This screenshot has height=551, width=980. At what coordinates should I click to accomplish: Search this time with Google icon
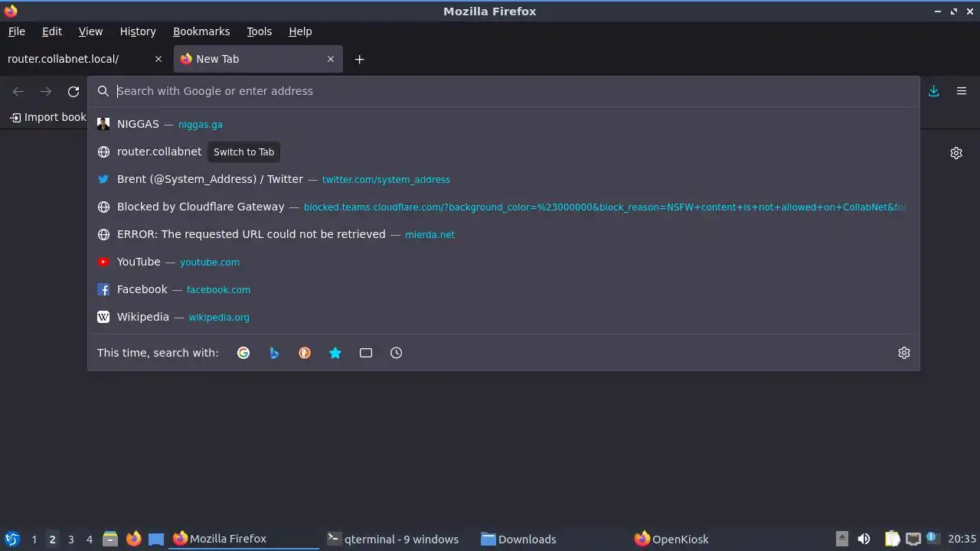(x=243, y=353)
